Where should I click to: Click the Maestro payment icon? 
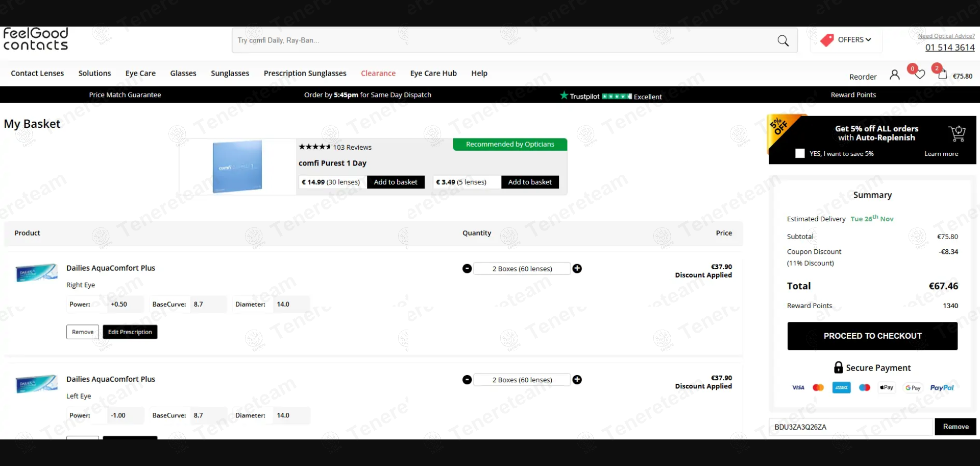865,388
